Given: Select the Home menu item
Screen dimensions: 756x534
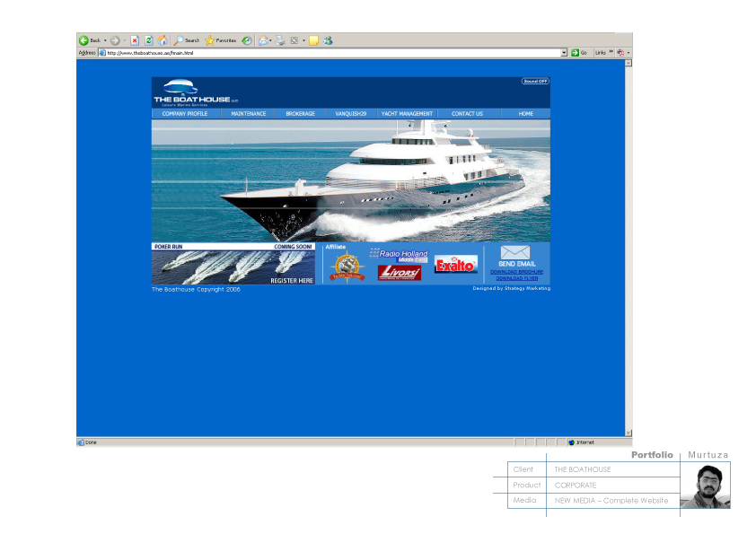Looking at the screenshot, I should [525, 114].
